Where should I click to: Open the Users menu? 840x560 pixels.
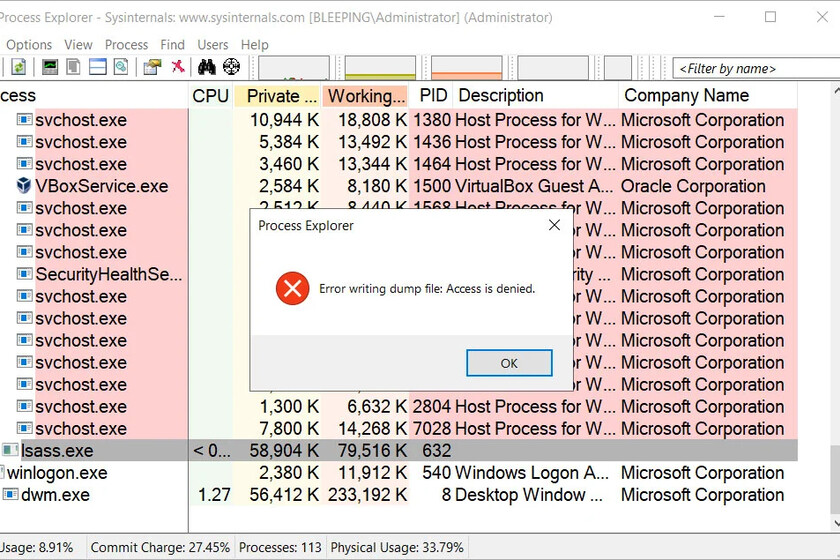[x=213, y=44]
